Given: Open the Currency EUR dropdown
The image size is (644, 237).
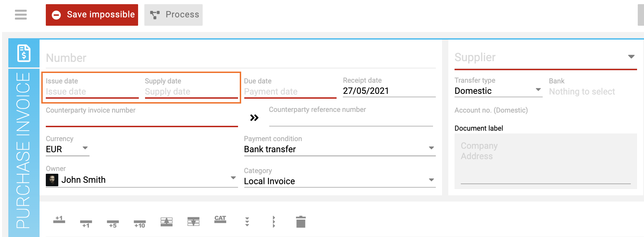Looking at the screenshot, I should point(68,149).
